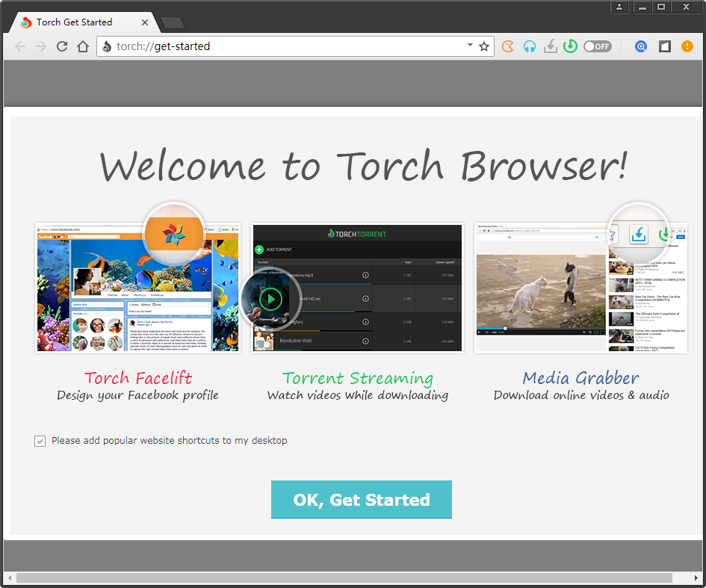Click the Torch Facelift heading

(x=138, y=378)
